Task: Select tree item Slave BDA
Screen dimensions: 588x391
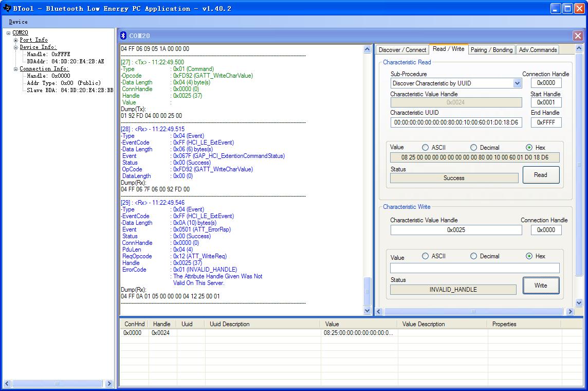Action: click(x=70, y=90)
